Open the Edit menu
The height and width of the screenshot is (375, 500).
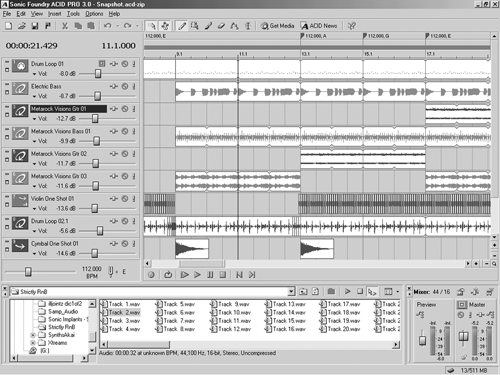(21, 14)
